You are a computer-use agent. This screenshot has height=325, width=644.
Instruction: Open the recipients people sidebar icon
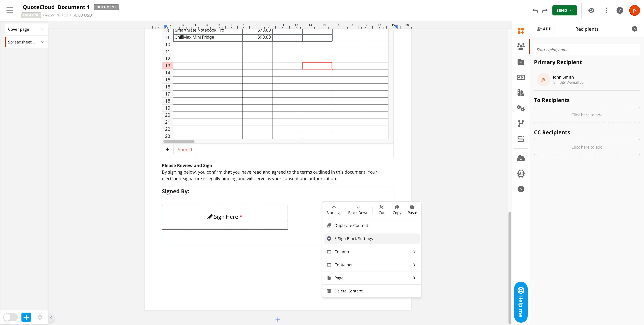coord(521,46)
